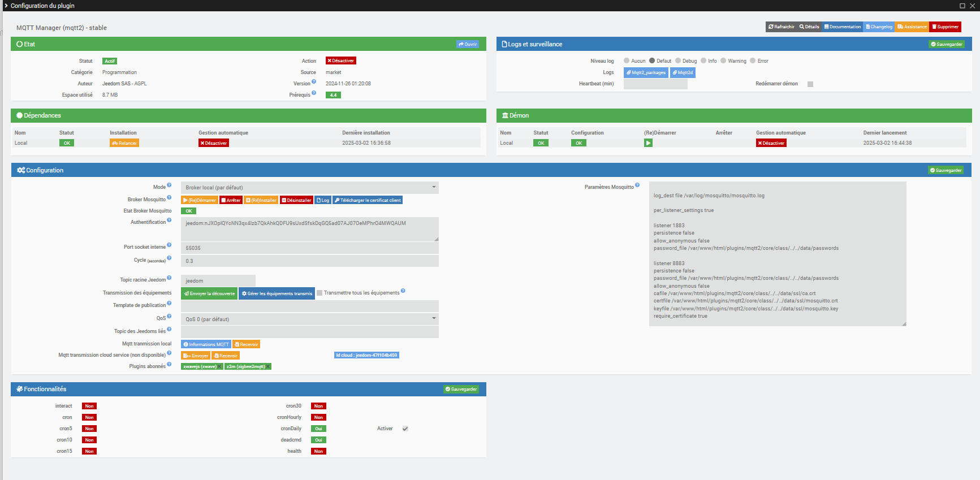Save the Configuration panel with Sauvegarder
This screenshot has width=980, height=480.
pyautogui.click(x=946, y=170)
